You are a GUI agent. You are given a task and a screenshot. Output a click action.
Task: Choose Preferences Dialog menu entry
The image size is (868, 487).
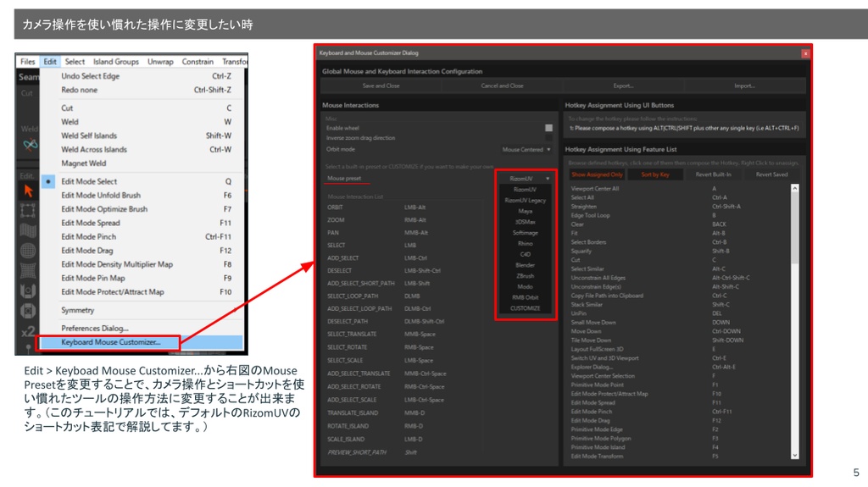point(142,328)
